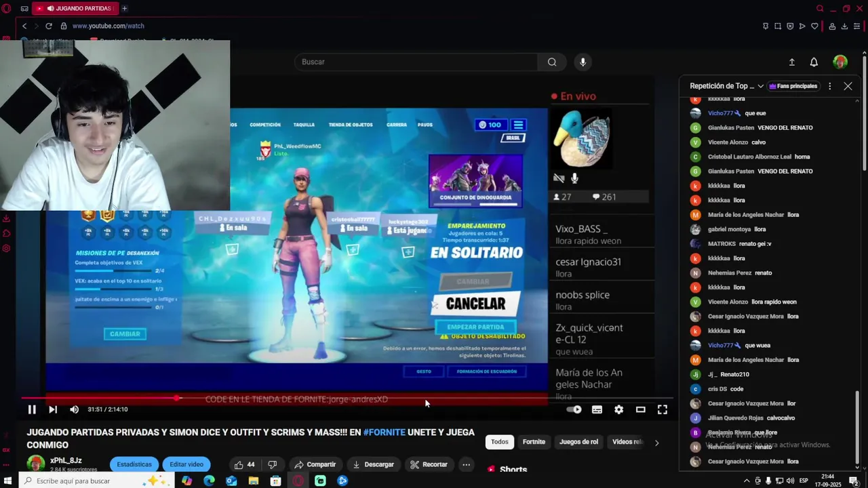Close the chat replay panel
This screenshot has width=868, height=488.
point(848,86)
